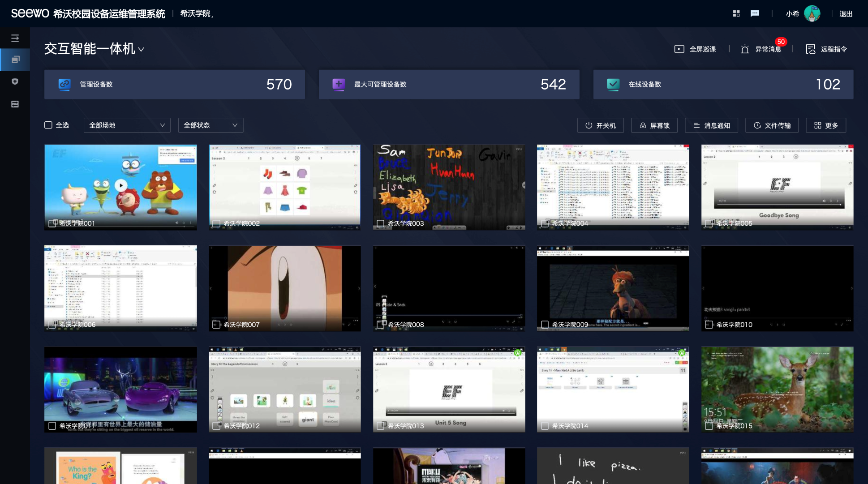The height and width of the screenshot is (484, 868).
Task: Click 退出 to log out
Action: pos(846,14)
